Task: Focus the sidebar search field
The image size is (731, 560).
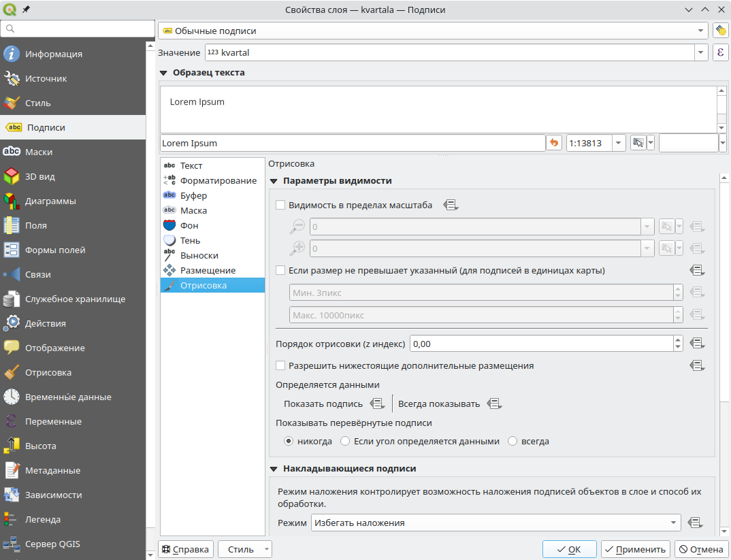Action: pos(78,29)
